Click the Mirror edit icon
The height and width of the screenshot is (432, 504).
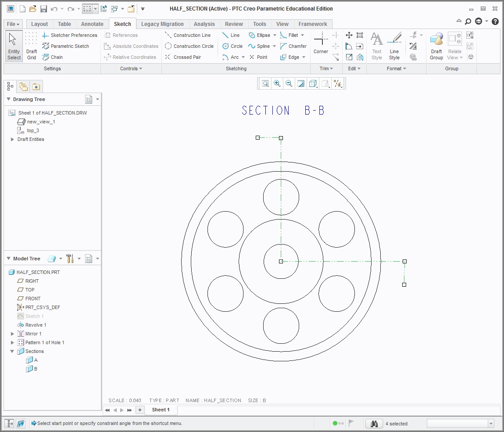[x=360, y=57]
